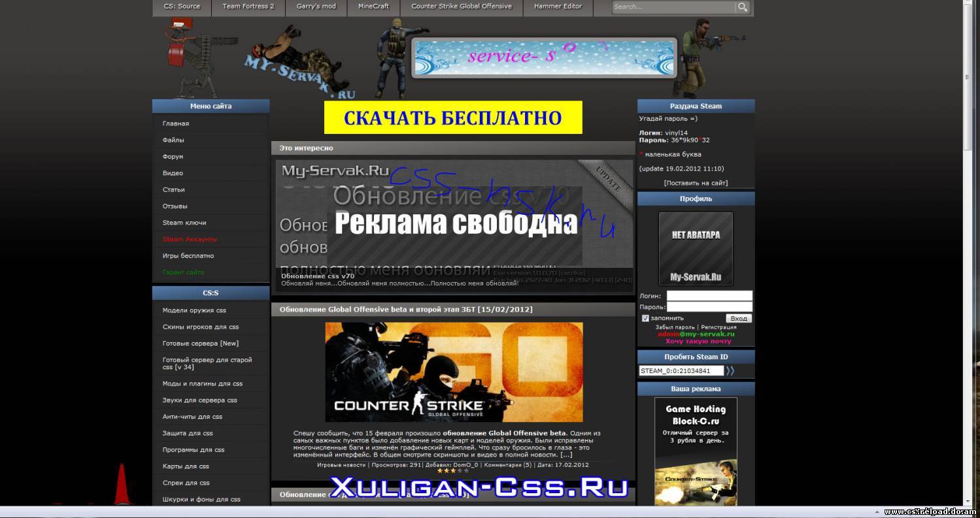The image size is (980, 518).
Task: Open the Обновление css v70 caption link
Action: coord(318,276)
